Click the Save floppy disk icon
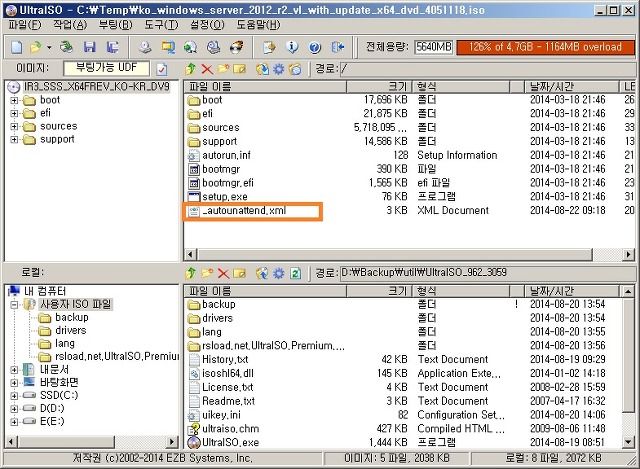This screenshot has width=640, height=469. click(89, 47)
